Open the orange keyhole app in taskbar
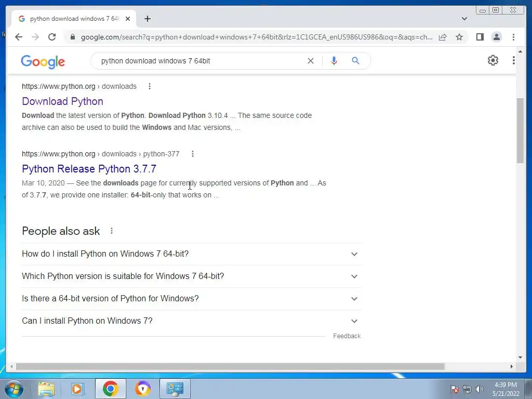Screen dimensions: 532x399 tap(142, 389)
